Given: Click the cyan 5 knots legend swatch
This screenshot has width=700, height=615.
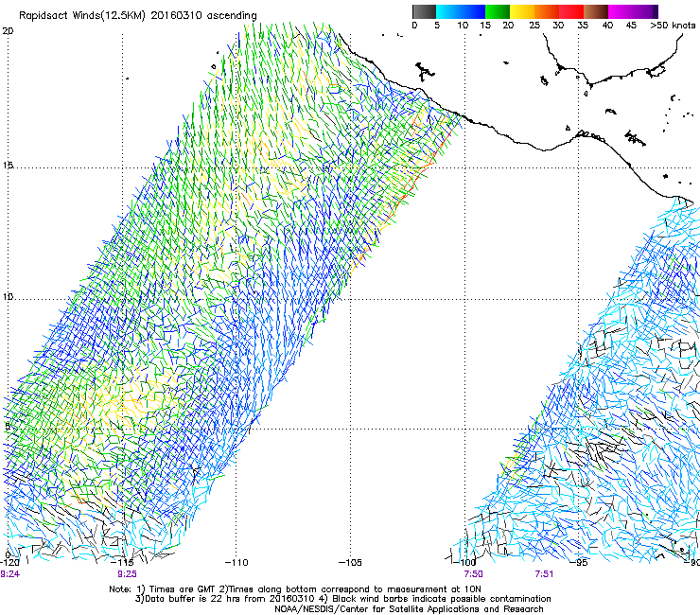Looking at the screenshot, I should coord(448,11).
